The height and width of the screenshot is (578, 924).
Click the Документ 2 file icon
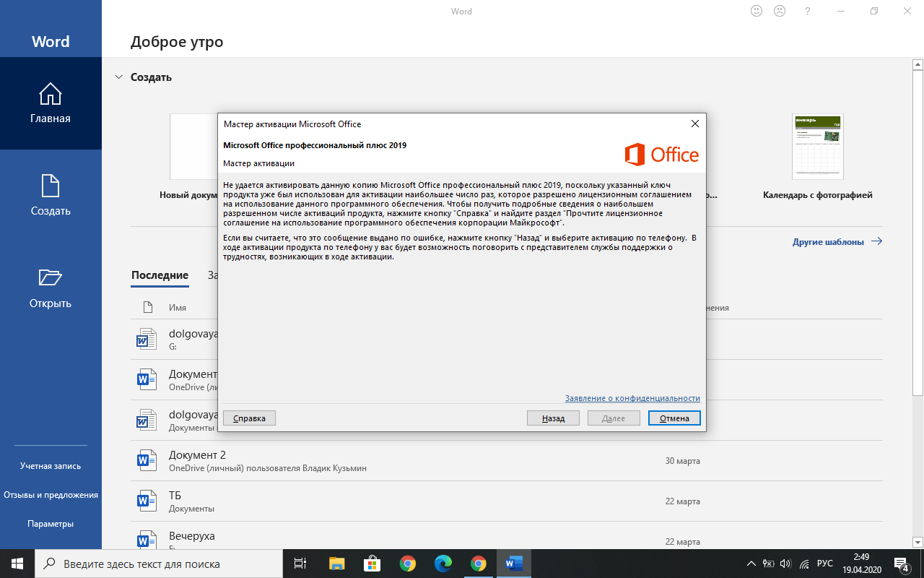pyautogui.click(x=147, y=460)
